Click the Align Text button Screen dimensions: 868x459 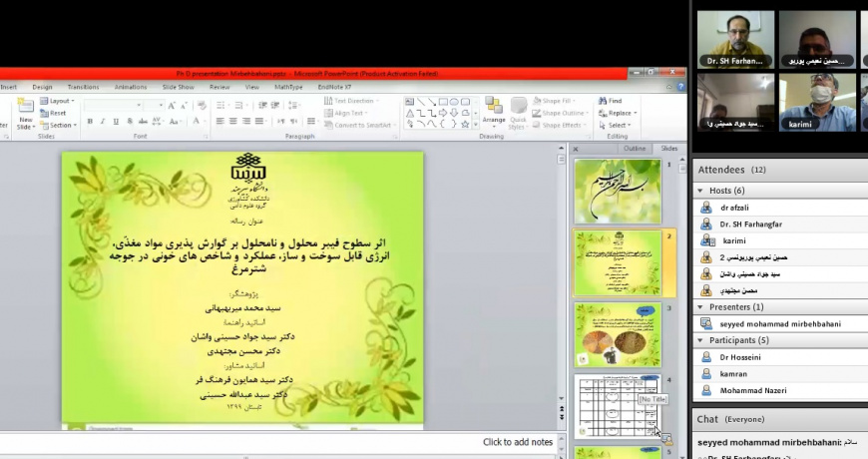click(x=346, y=113)
